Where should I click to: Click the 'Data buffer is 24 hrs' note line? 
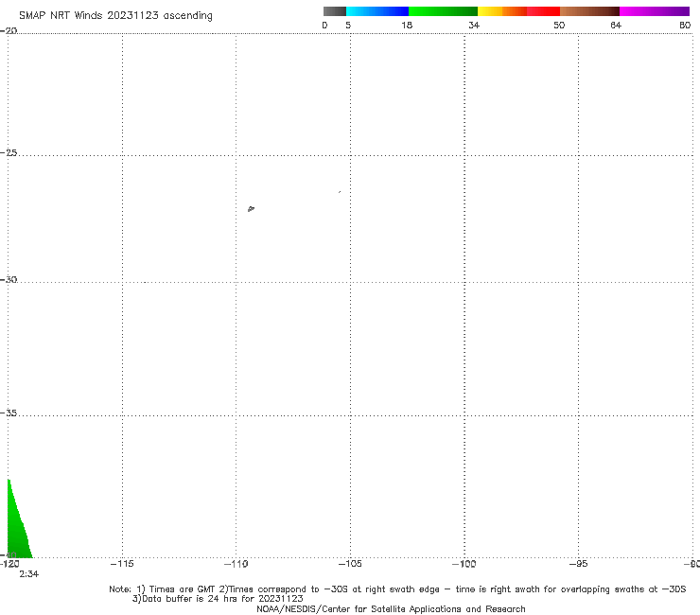pos(218,599)
